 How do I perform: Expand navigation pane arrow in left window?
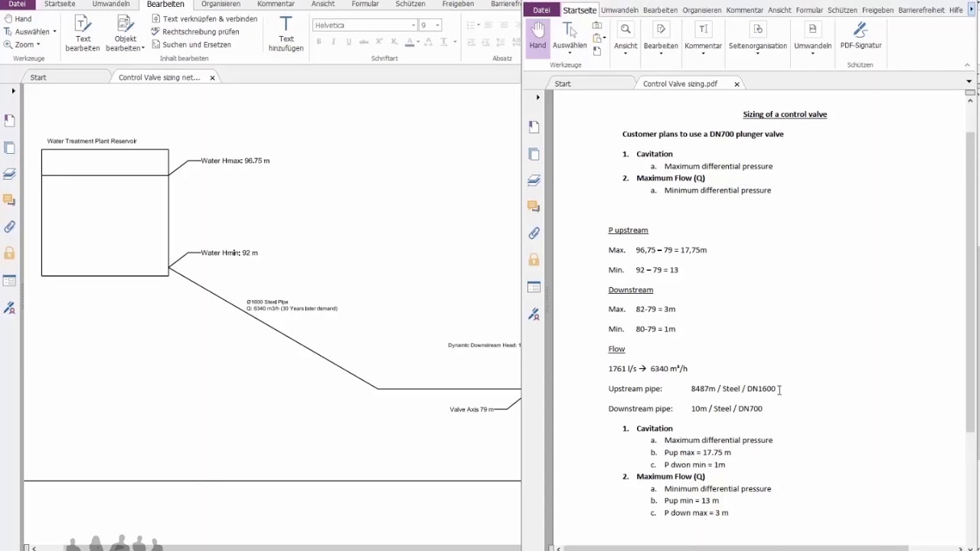point(13,91)
